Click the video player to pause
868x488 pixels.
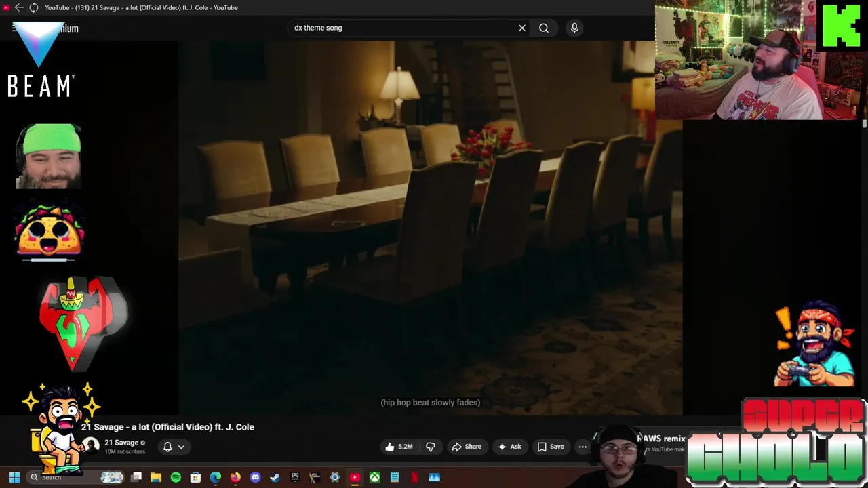pos(430,227)
